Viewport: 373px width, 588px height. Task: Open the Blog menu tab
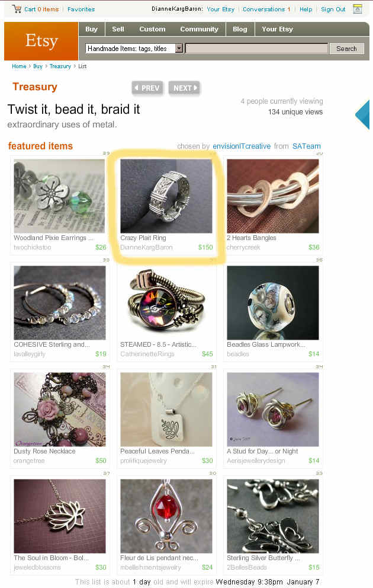[240, 29]
